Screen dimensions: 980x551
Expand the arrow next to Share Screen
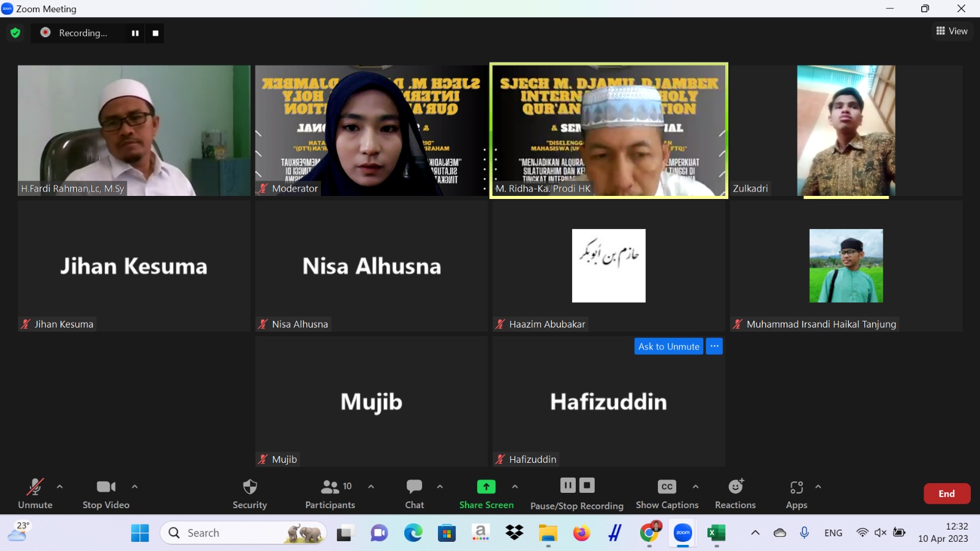(515, 487)
